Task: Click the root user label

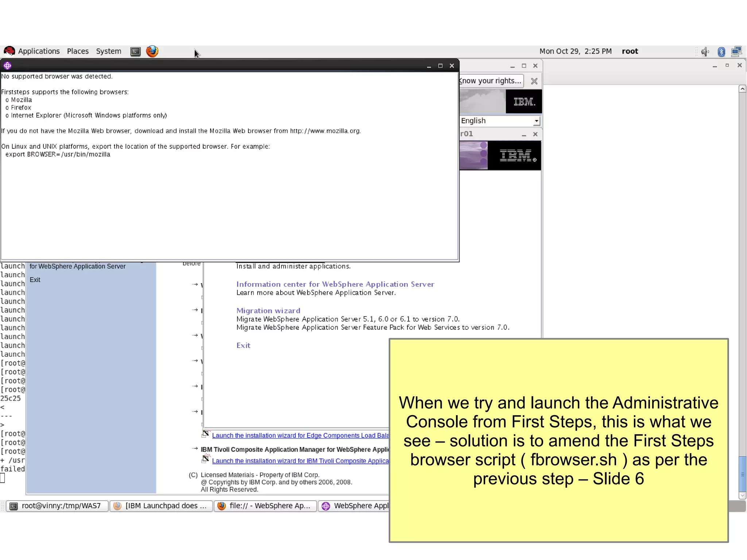Action: click(x=630, y=51)
